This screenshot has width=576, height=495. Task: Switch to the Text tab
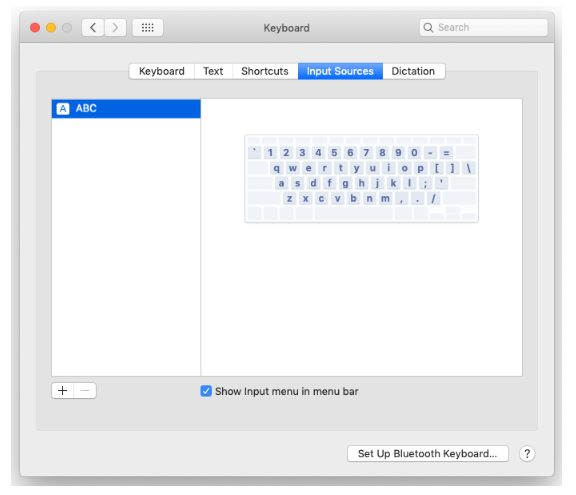[213, 71]
